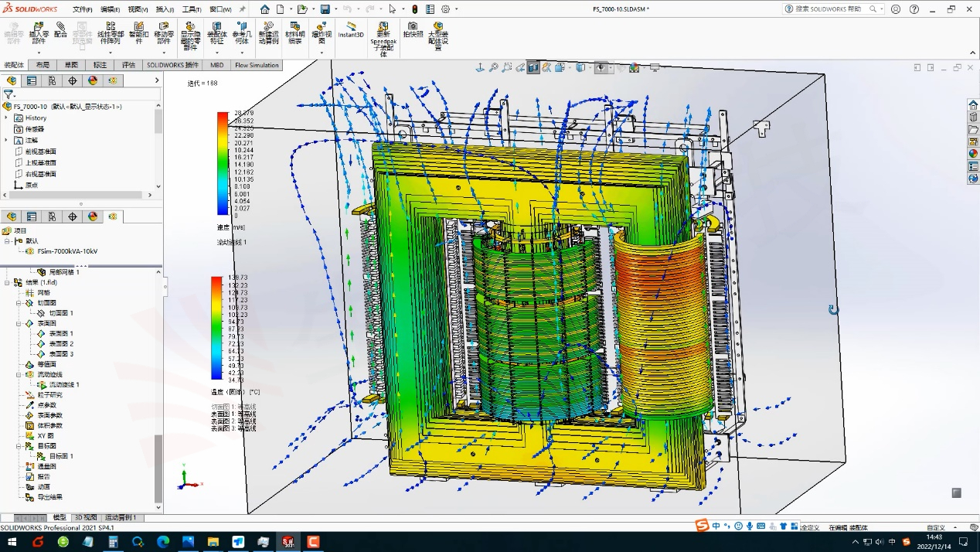This screenshot has height=552, width=980.
Task: Click the velocity color legend bar
Action: 223,163
